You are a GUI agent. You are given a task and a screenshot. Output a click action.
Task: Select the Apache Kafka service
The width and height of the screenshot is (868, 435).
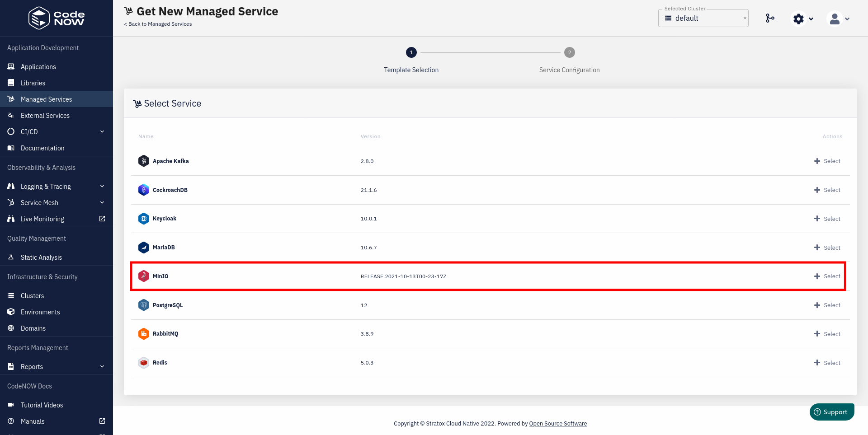coord(827,161)
